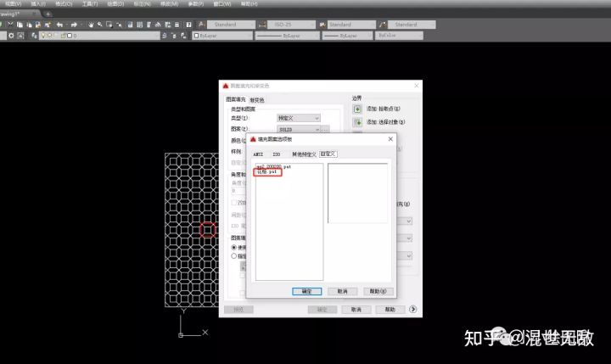611x364 pixels.
Task: Click the Layer Previous icon after the layer dropdown
Action: pyautogui.click(x=174, y=36)
